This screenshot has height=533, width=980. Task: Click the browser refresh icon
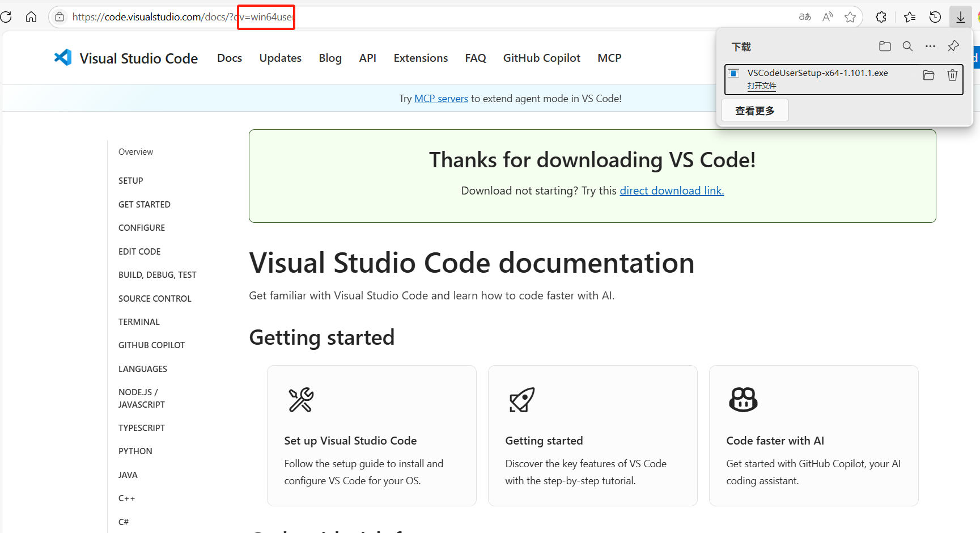click(x=6, y=17)
